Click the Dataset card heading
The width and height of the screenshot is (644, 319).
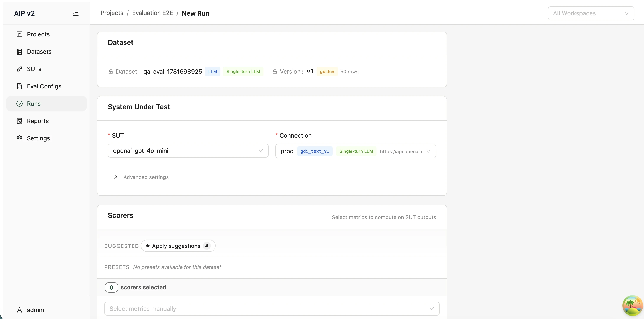(120, 42)
